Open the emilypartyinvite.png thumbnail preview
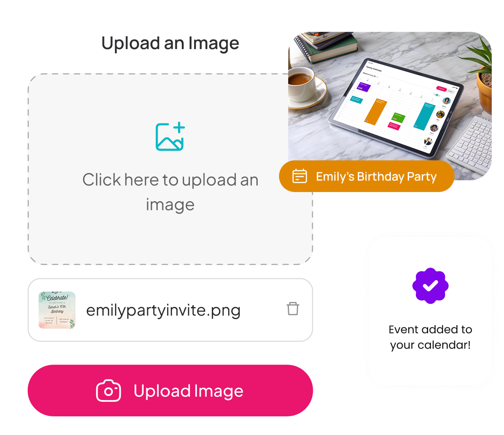The width and height of the screenshot is (504, 435). [57, 310]
